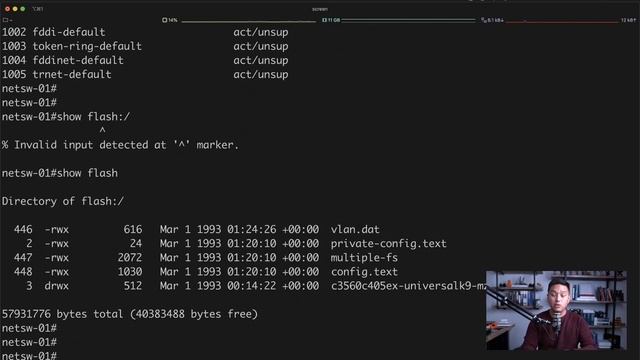Viewport: 640px width, 360px height.
Task: Click the 'vlan.dat' file name
Action: (355, 229)
